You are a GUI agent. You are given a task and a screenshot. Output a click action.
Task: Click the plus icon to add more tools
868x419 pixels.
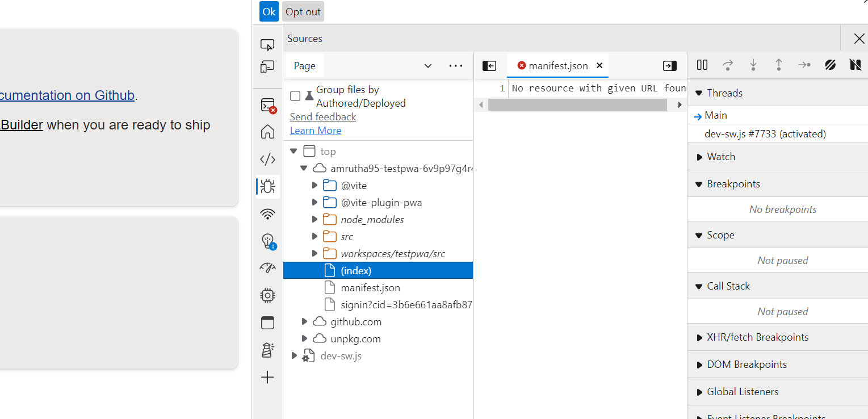tap(267, 378)
